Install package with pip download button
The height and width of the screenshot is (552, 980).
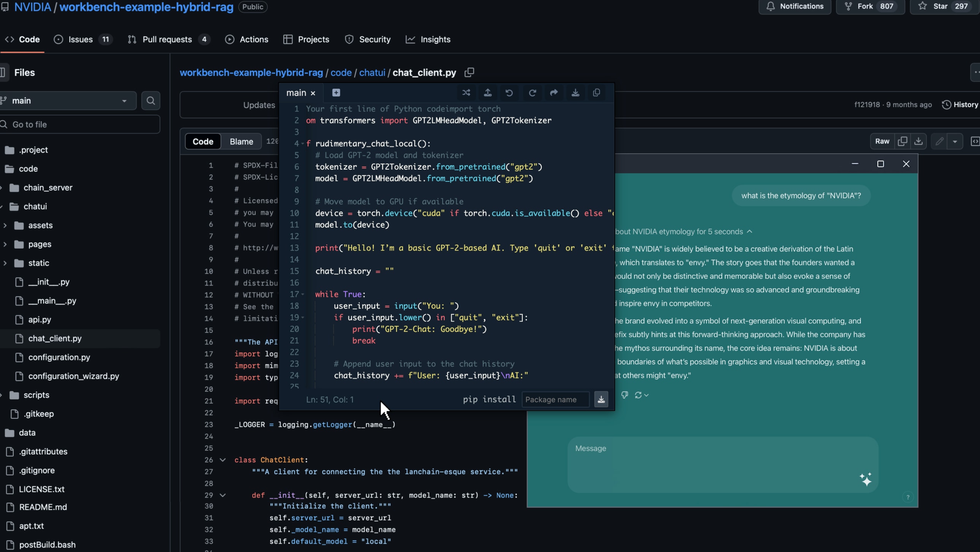click(601, 399)
